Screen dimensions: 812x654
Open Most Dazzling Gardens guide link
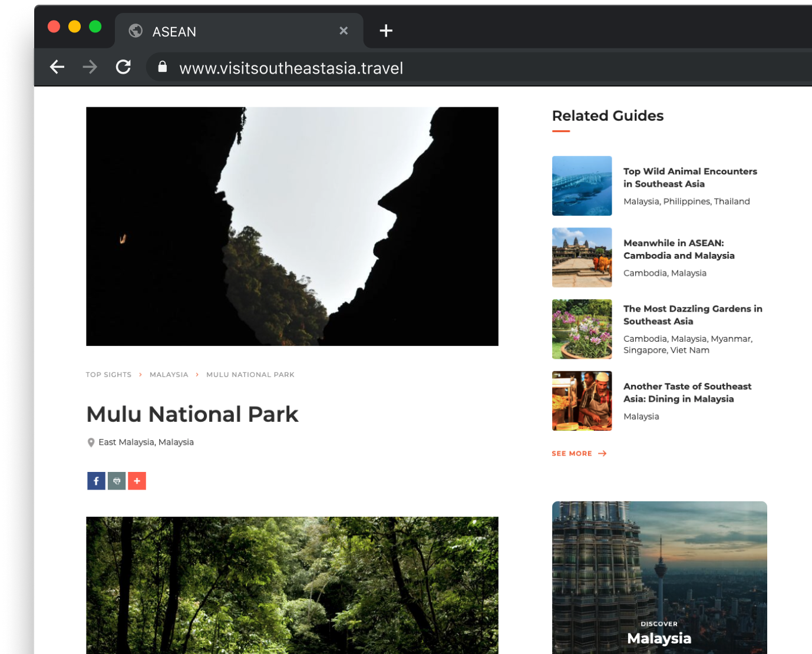(693, 315)
